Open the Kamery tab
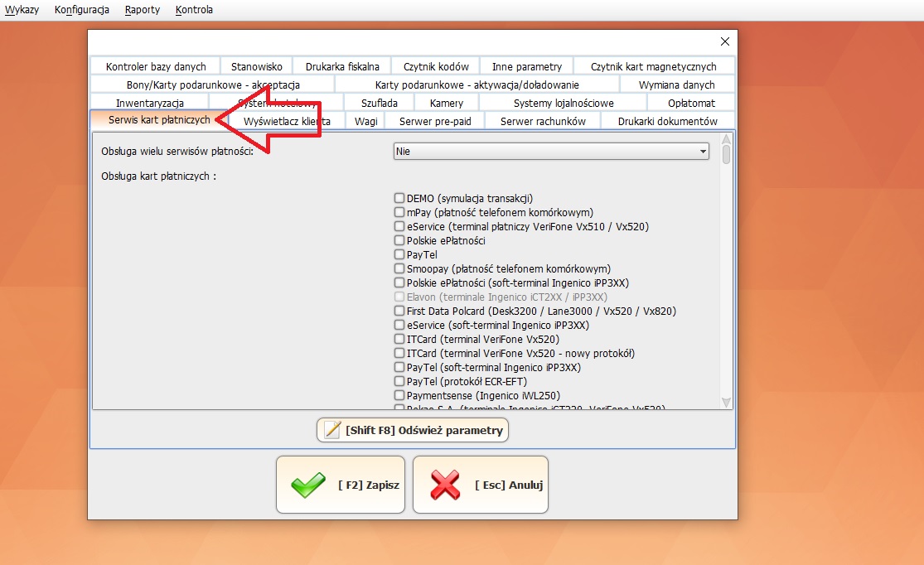This screenshot has height=565, width=924. [446, 103]
